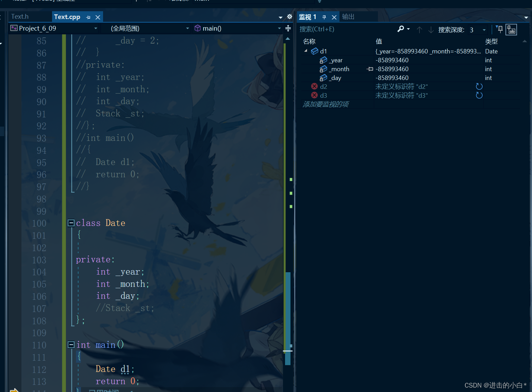Click the 未定义标识符 "d2" message
Image resolution: width=532 pixels, height=392 pixels.
pyautogui.click(x=401, y=86)
